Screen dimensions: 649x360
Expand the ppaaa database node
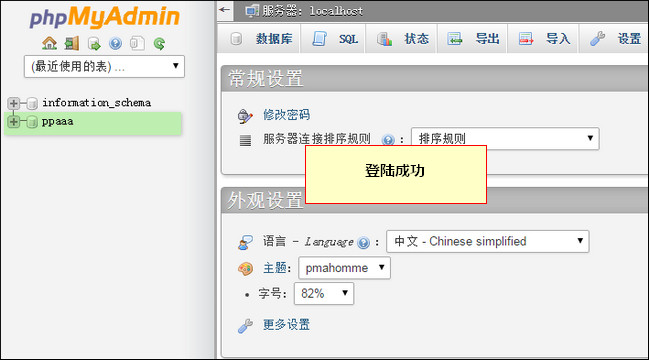coord(14,122)
